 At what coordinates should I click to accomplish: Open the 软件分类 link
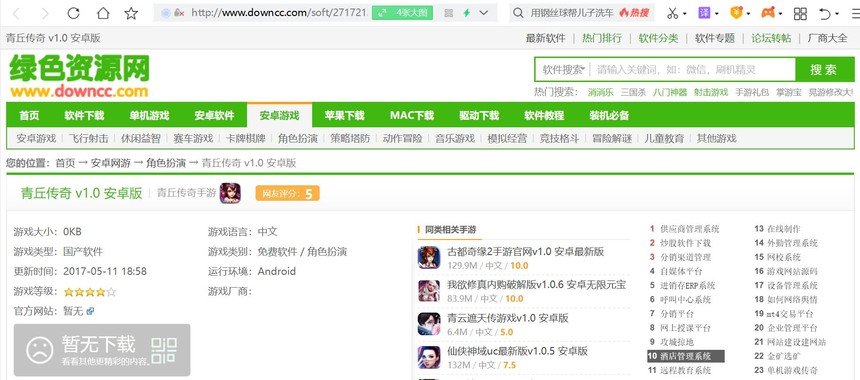pyautogui.click(x=658, y=38)
